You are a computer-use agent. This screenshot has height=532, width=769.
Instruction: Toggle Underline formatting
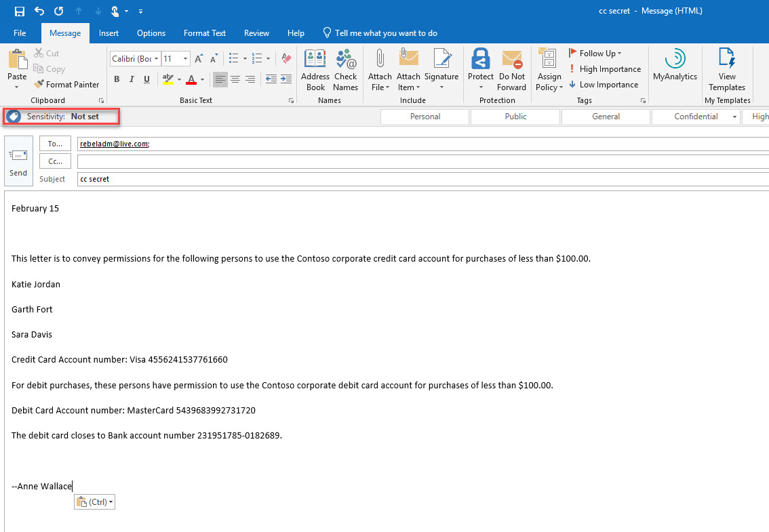pyautogui.click(x=146, y=79)
